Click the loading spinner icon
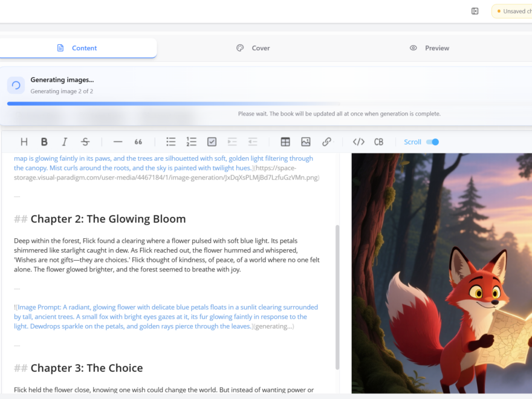 (16, 85)
